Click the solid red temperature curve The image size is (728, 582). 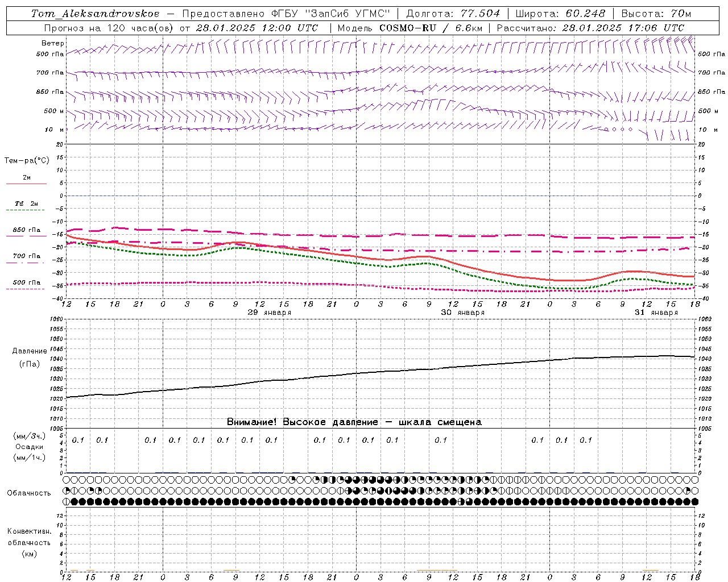click(x=380, y=259)
